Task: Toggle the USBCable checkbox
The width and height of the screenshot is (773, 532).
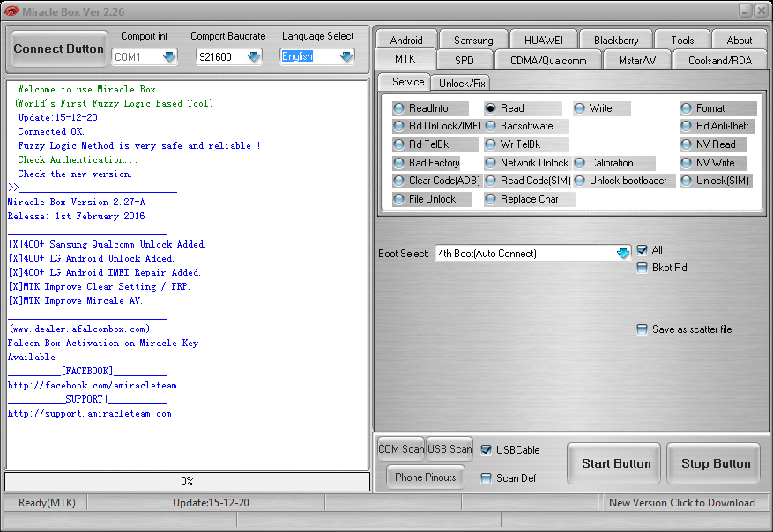Action: pos(486,450)
